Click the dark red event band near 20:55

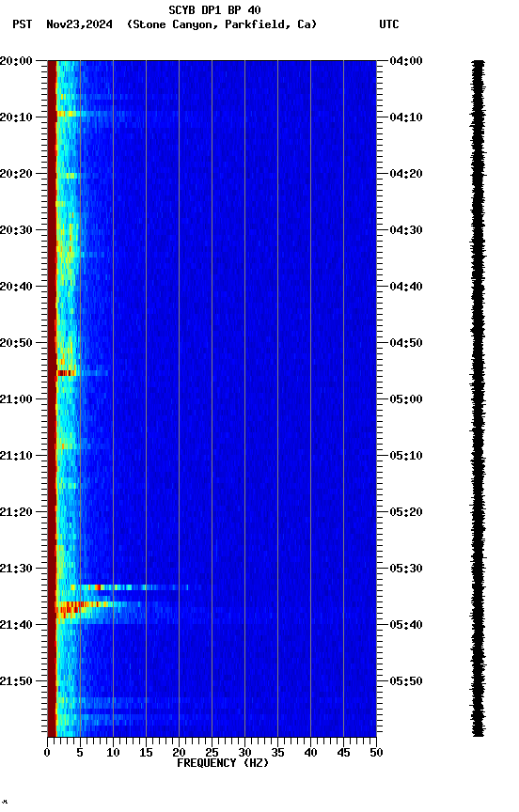tap(67, 373)
